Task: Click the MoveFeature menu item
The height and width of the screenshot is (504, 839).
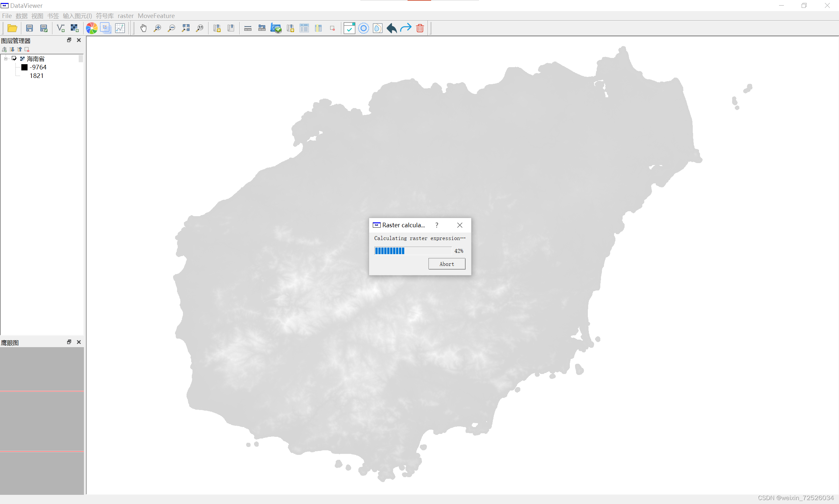Action: pyautogui.click(x=156, y=16)
